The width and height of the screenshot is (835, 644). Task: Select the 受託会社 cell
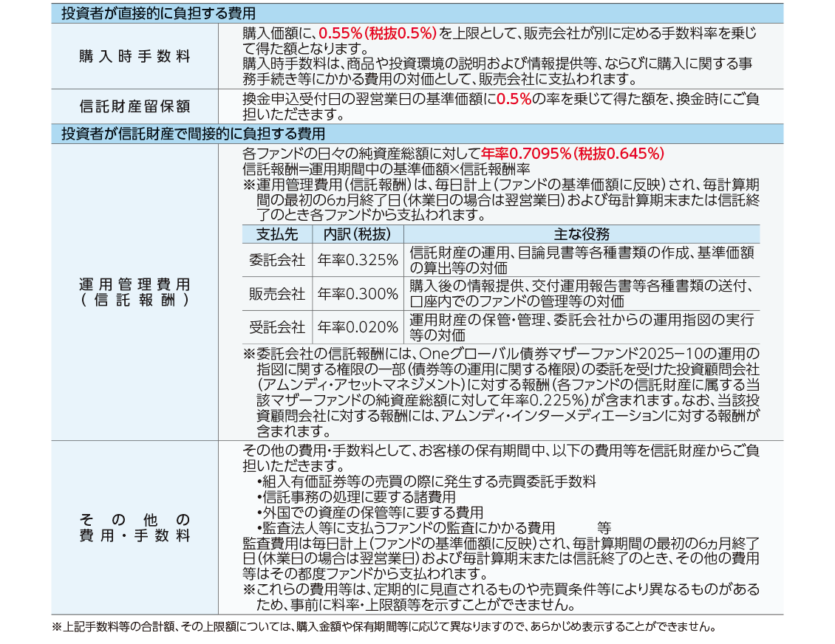pos(277,327)
